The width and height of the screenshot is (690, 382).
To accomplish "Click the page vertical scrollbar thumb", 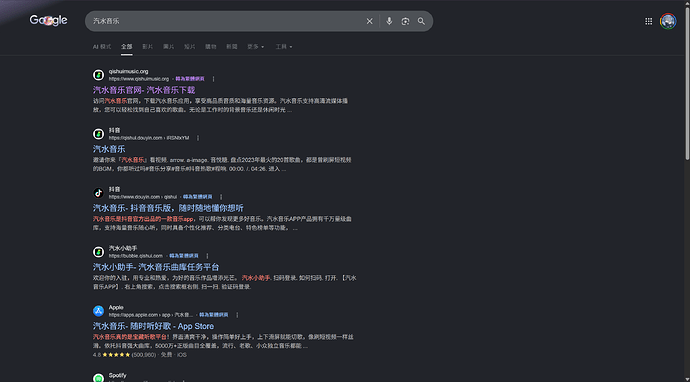I will 687,84.
